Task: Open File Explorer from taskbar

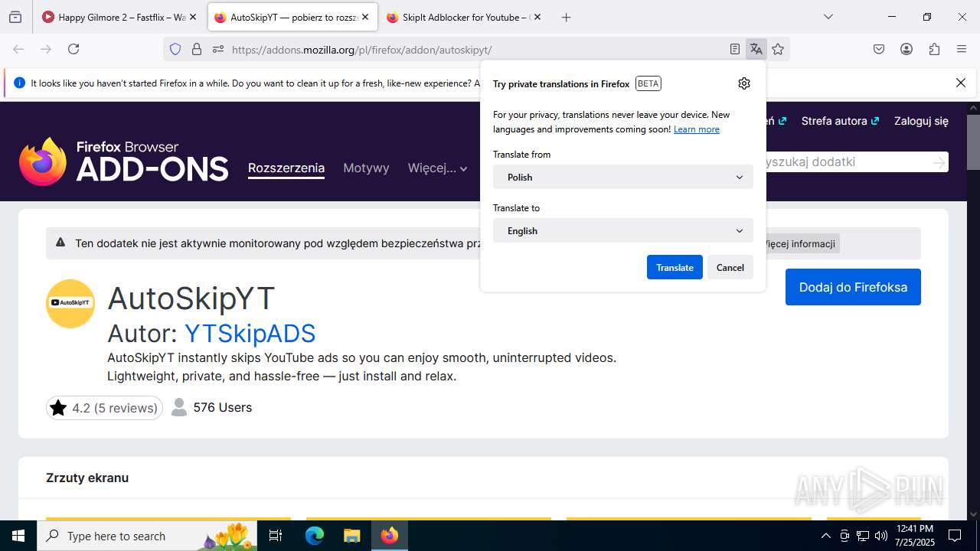Action: point(351,536)
